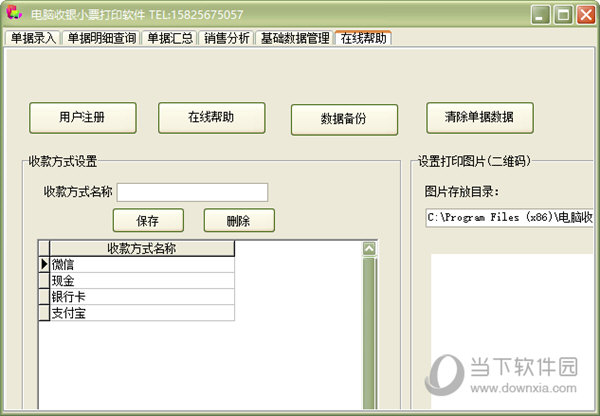Image resolution: width=600 pixels, height=416 pixels.
Task: Click the application icon in title bar
Action: tap(14, 13)
